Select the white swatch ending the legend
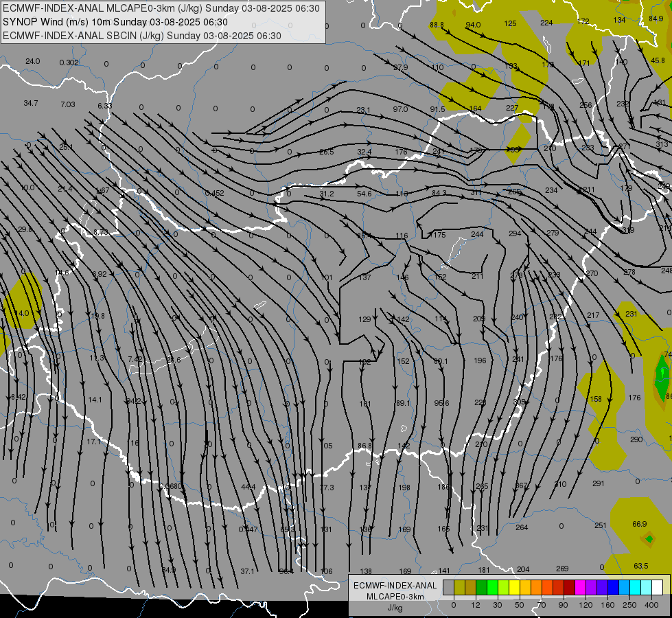Viewport: 672px width, 618px height. 658,587
